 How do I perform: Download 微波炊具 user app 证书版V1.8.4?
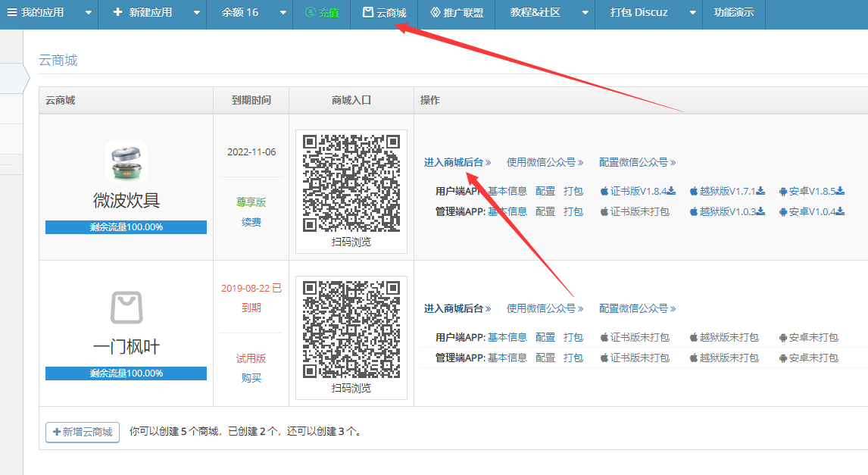[639, 191]
